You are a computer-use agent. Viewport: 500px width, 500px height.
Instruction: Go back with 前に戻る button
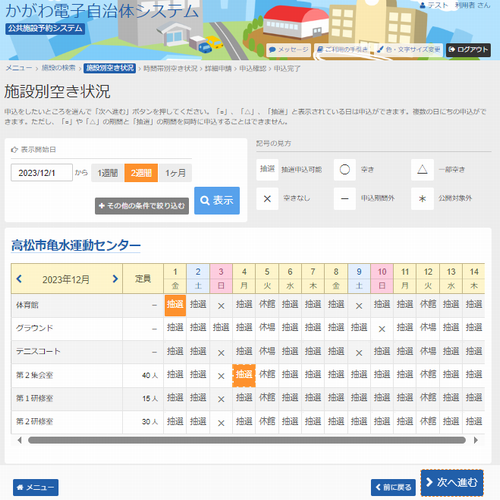393,487
